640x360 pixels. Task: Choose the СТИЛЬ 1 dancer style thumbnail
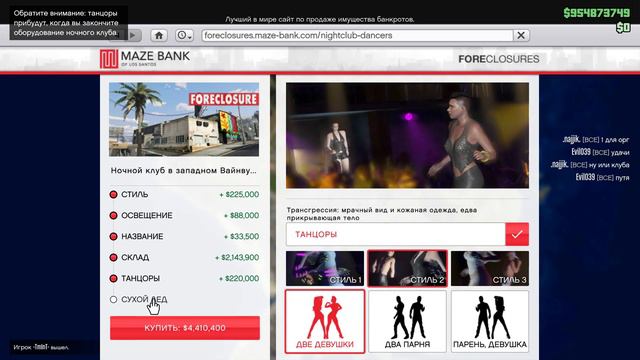[325, 268]
